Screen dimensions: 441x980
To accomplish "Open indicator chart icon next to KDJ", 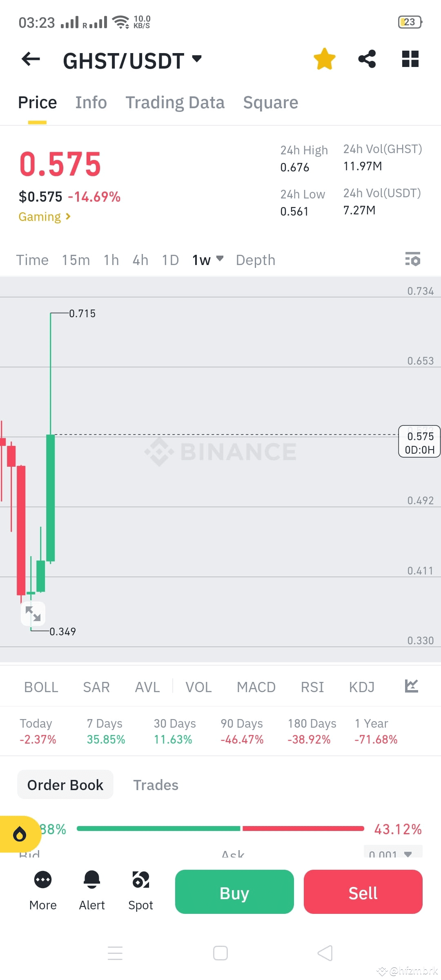I will pyautogui.click(x=411, y=686).
